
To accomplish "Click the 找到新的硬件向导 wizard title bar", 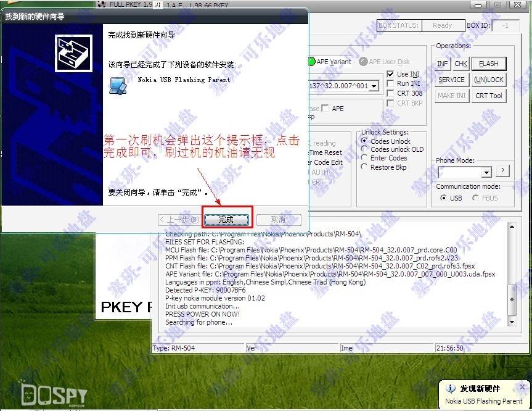I will (155, 16).
